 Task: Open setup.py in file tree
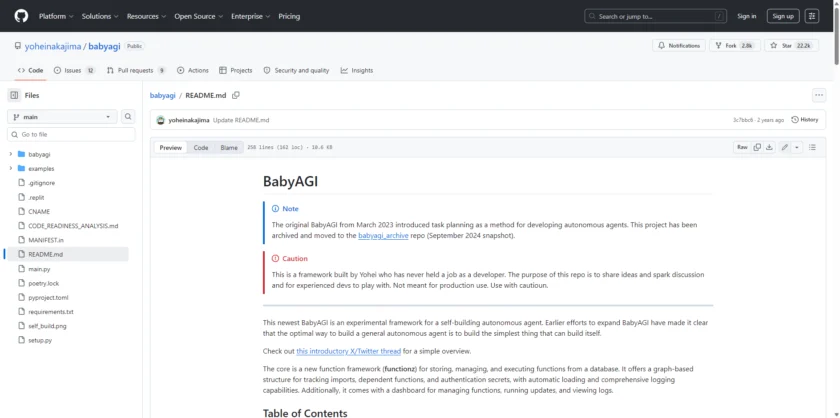pyautogui.click(x=40, y=340)
